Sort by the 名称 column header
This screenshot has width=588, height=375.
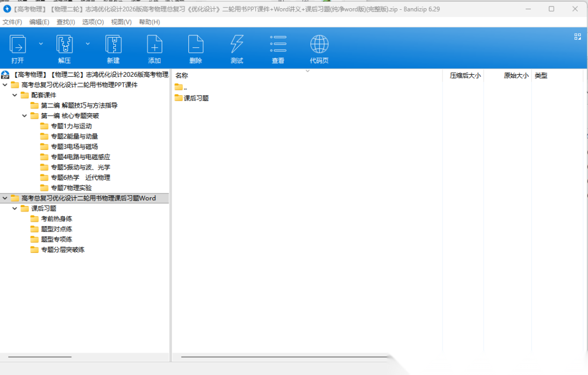point(182,76)
